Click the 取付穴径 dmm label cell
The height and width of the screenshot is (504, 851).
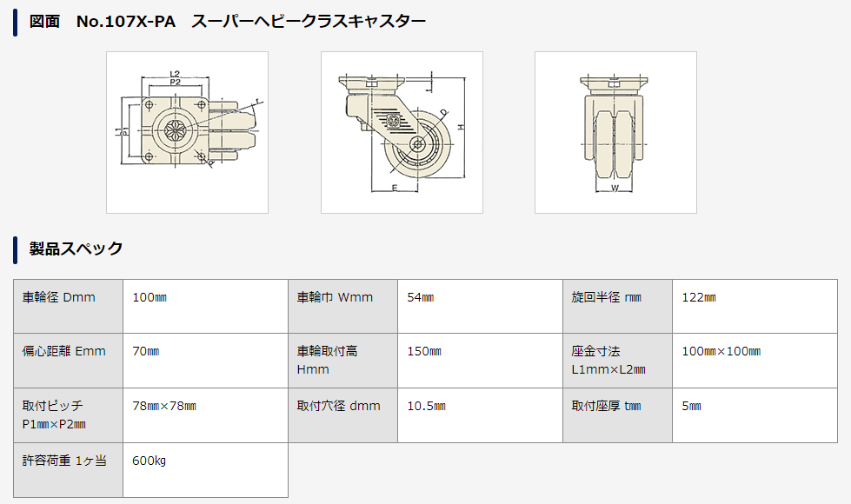coord(343,415)
